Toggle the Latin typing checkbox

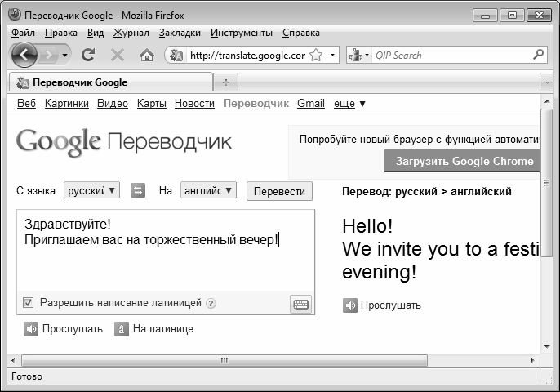(x=29, y=303)
